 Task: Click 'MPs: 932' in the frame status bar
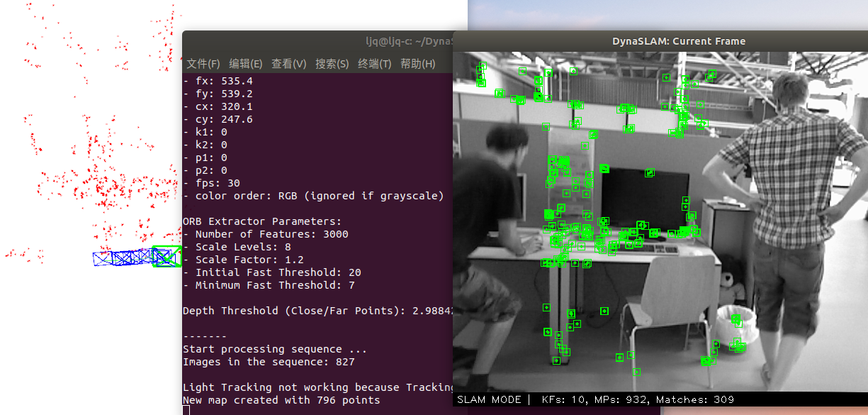point(621,399)
